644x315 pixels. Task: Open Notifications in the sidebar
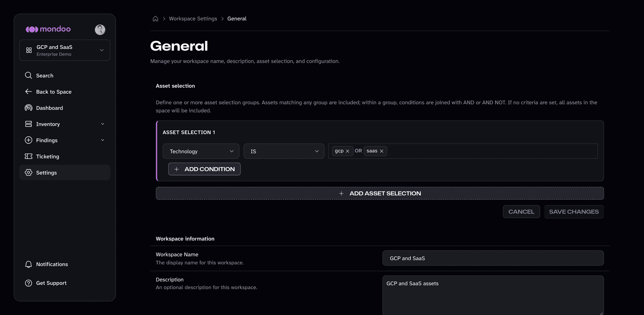tap(65, 264)
